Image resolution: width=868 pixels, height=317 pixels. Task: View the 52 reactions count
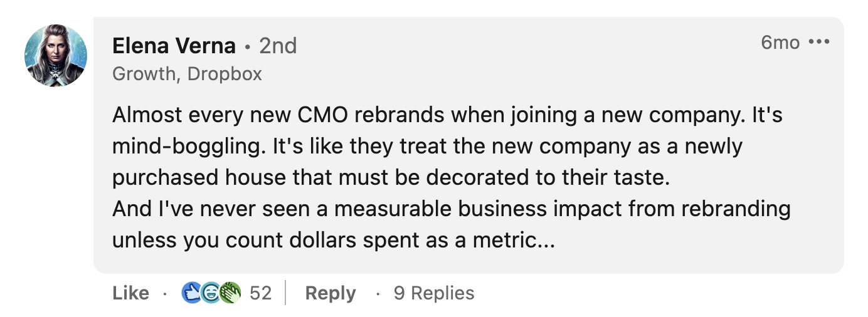[260, 293]
